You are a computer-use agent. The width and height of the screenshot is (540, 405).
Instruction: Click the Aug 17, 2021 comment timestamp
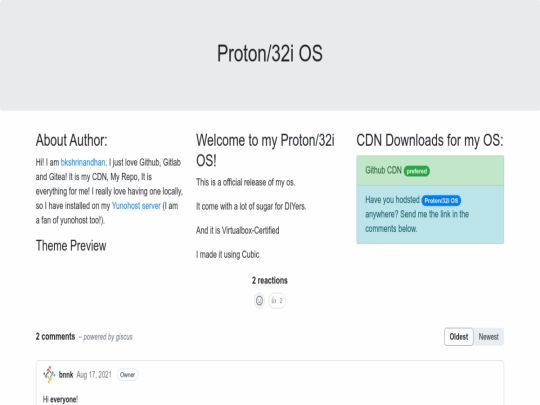click(94, 375)
